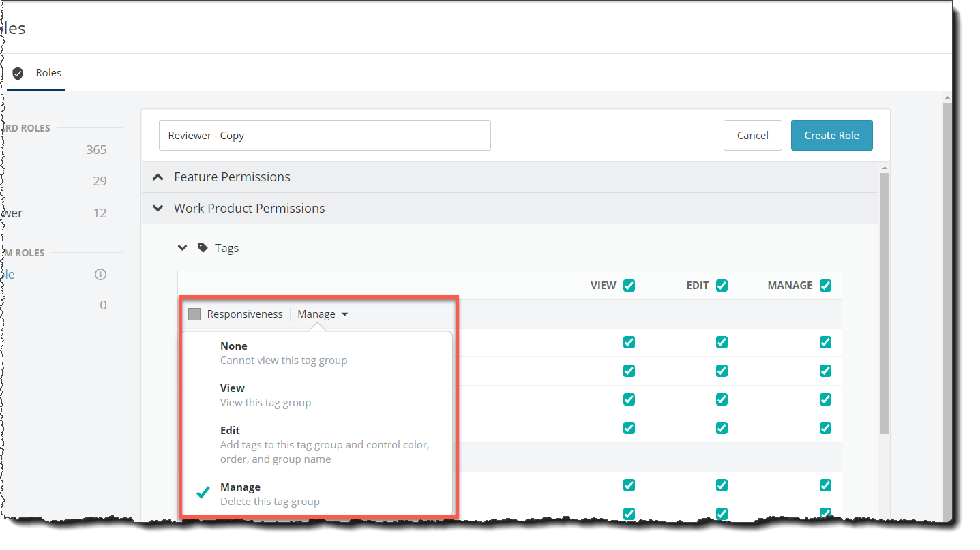Collapse the Work Product Permissions section
The height and width of the screenshot is (550, 980).
pos(158,209)
